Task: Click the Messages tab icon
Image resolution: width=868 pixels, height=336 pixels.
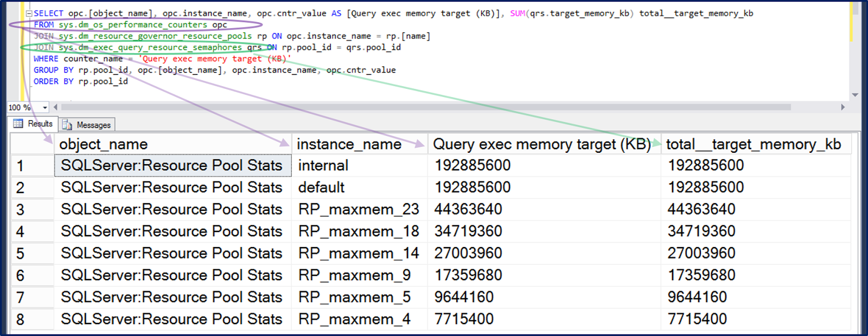Action: 67,125
